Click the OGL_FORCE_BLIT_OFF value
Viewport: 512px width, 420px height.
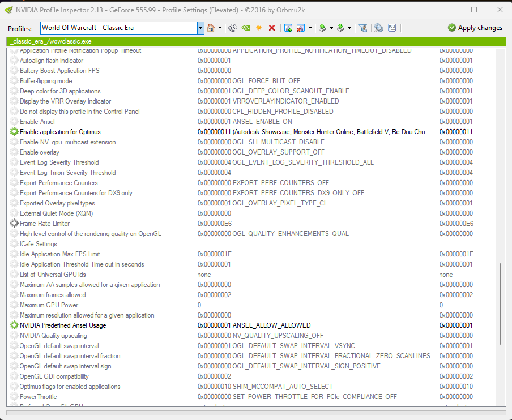[x=266, y=80]
